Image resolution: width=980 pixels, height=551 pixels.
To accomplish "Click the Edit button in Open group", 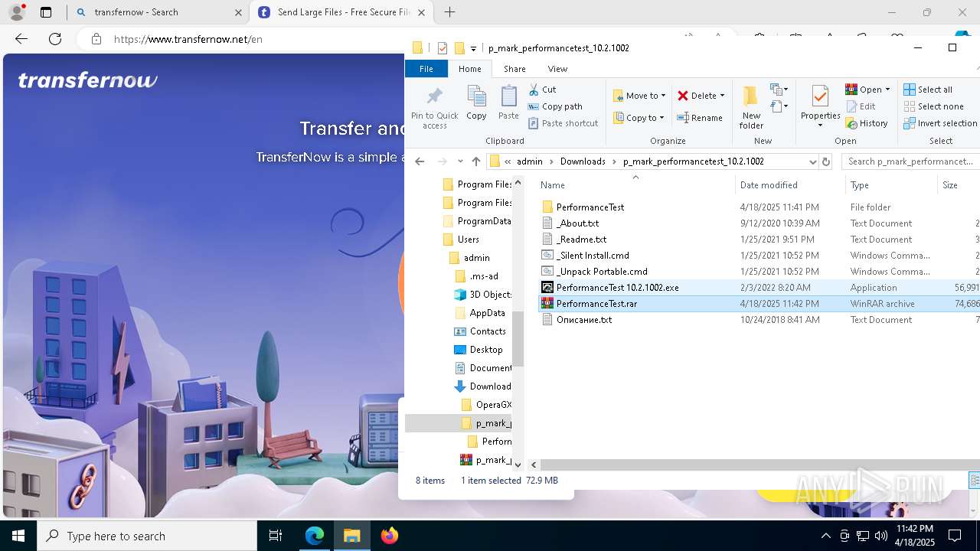I will pyautogui.click(x=861, y=106).
